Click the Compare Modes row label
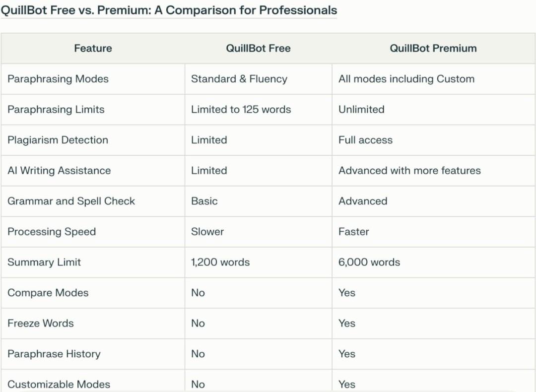The height and width of the screenshot is (392, 536). click(48, 293)
